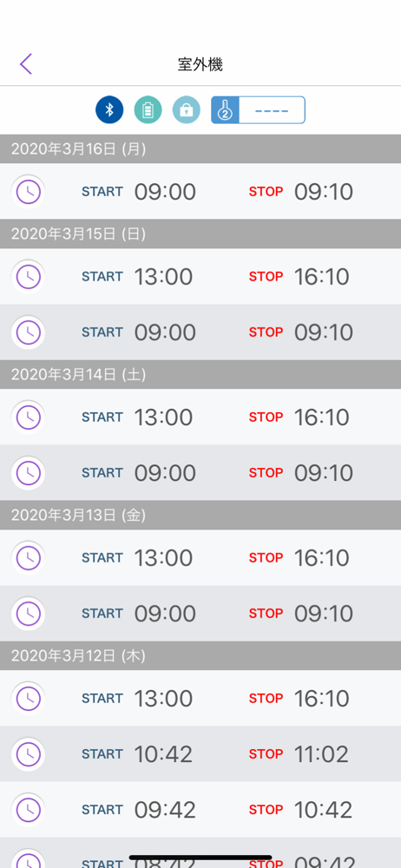
Task: Tap the 2020年3月16日 (月) date header
Action: (200, 149)
